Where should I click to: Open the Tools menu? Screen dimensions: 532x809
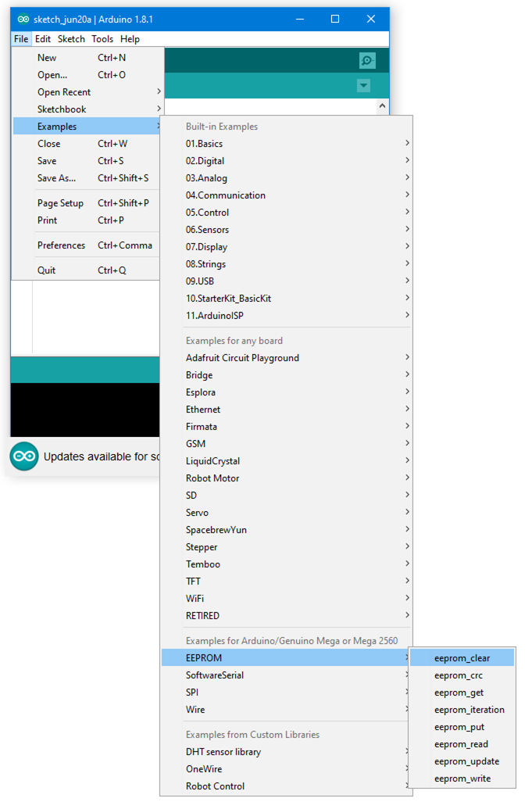pos(102,39)
